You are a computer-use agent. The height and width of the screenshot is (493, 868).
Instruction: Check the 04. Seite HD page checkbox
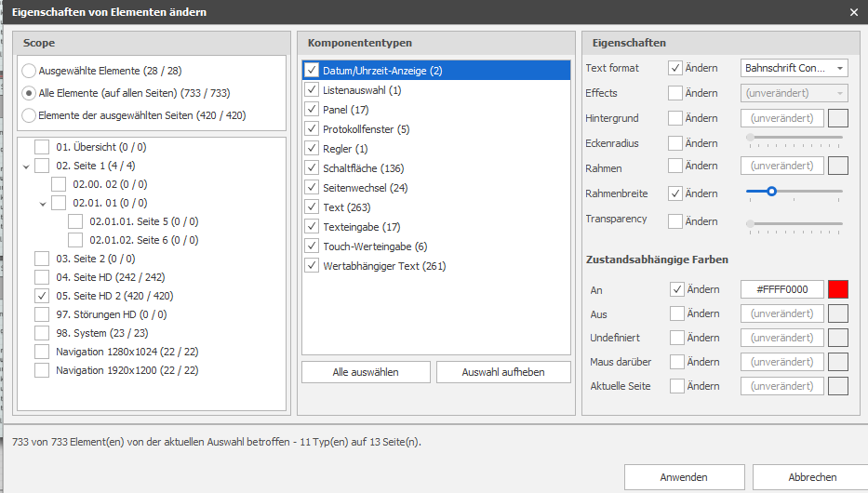click(x=42, y=277)
